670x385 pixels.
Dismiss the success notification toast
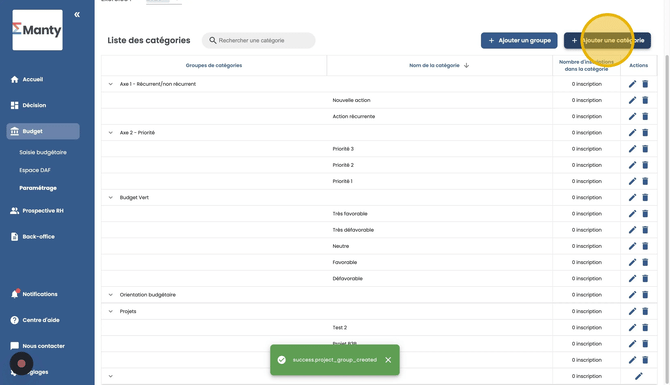(x=388, y=360)
